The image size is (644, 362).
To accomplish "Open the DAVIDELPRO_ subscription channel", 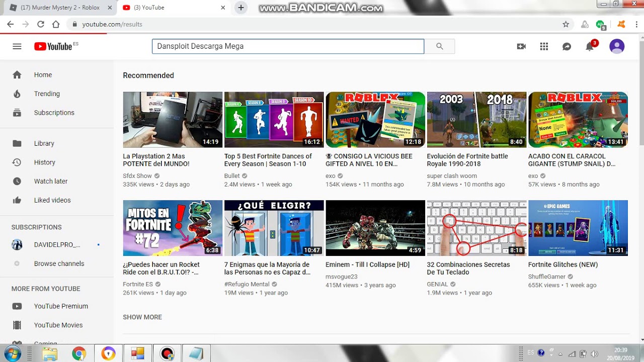I will pos(57,245).
